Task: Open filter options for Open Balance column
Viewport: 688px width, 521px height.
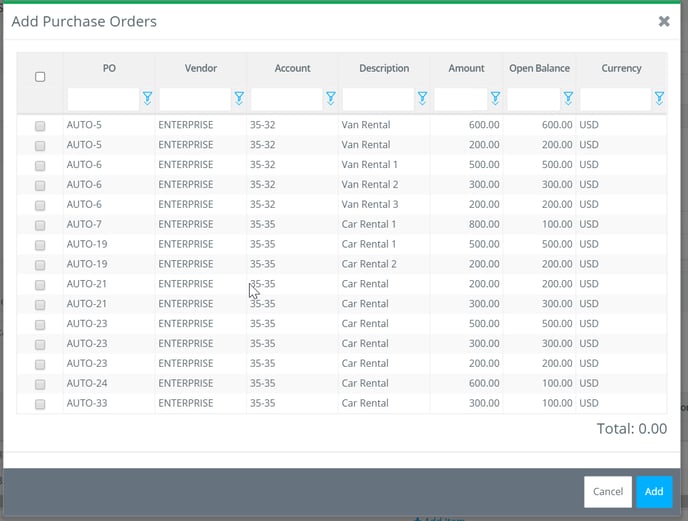Action: [568, 98]
